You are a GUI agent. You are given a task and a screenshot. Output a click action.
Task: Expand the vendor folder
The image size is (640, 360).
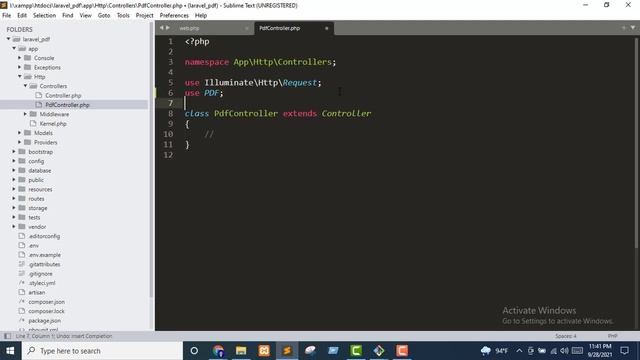click(x=14, y=227)
